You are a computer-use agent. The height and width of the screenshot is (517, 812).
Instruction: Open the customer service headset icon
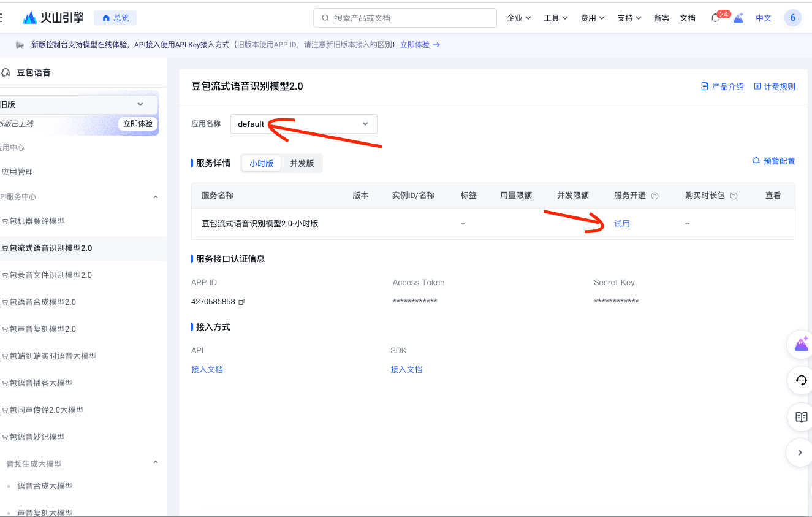pyautogui.click(x=801, y=381)
